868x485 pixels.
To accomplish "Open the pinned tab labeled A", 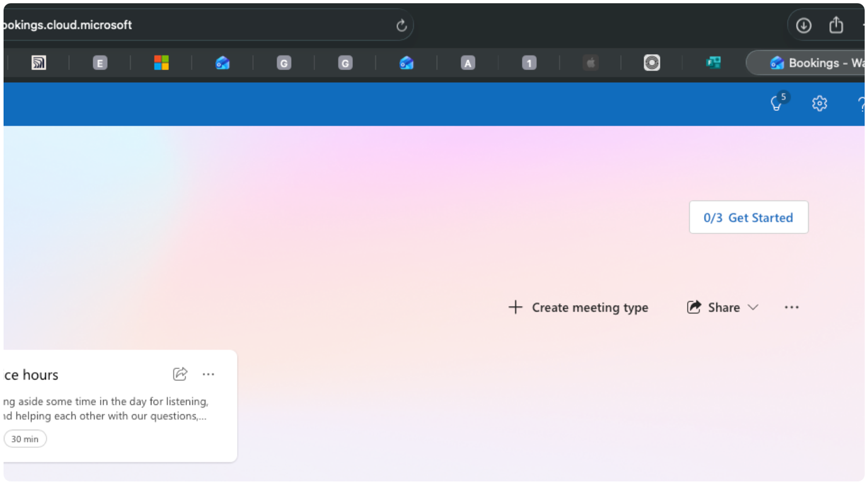I will coord(468,62).
